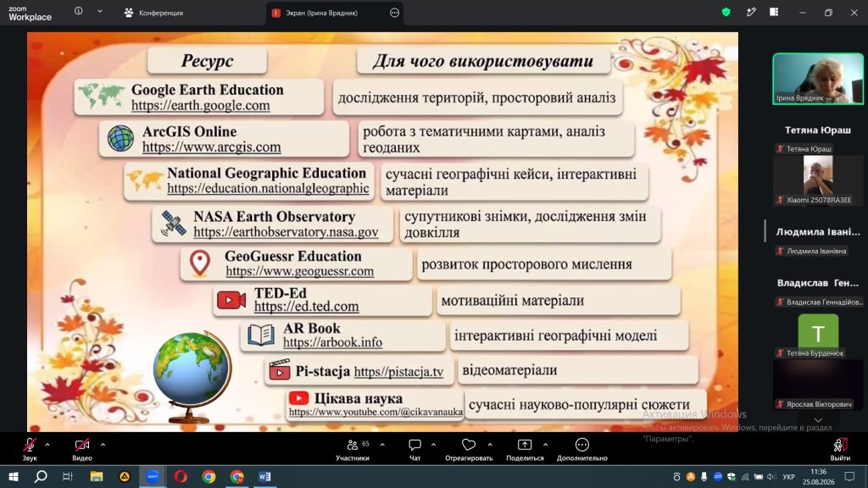The width and height of the screenshot is (868, 488).
Task: Click ArcGIS globe icon on slide
Action: [x=120, y=138]
